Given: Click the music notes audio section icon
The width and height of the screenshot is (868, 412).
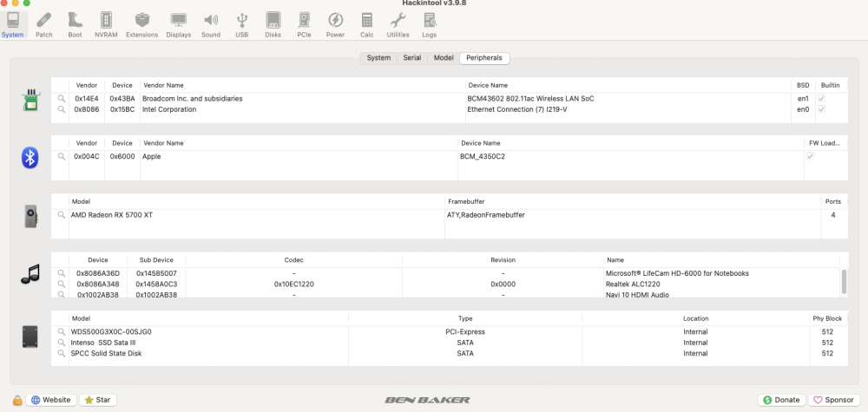Looking at the screenshot, I should pyautogui.click(x=30, y=274).
